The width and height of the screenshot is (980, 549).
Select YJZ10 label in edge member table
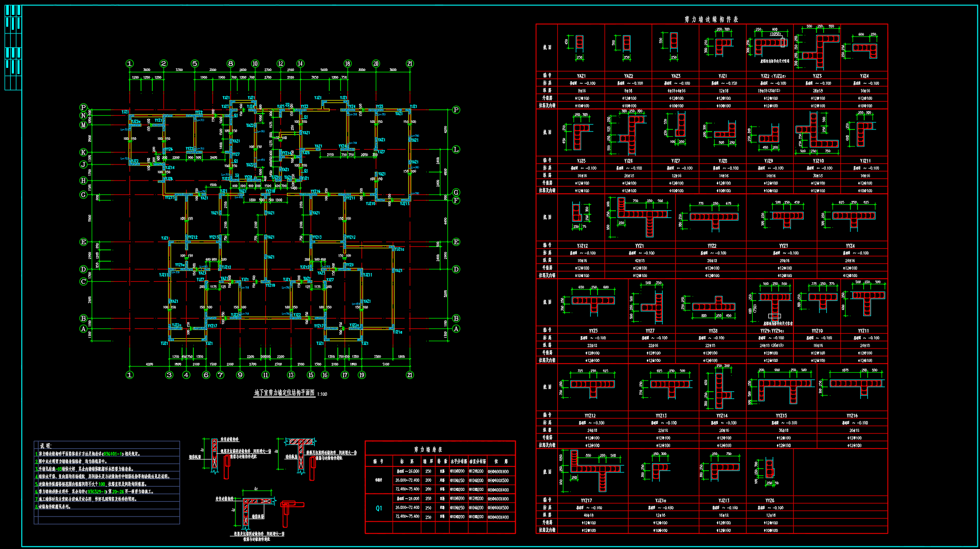[x=818, y=161]
